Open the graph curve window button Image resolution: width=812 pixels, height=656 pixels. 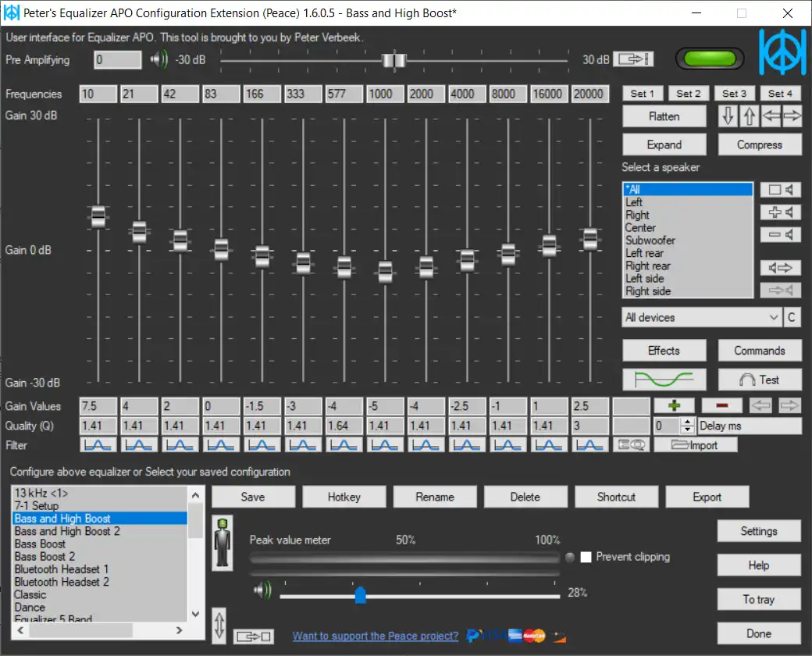click(664, 380)
